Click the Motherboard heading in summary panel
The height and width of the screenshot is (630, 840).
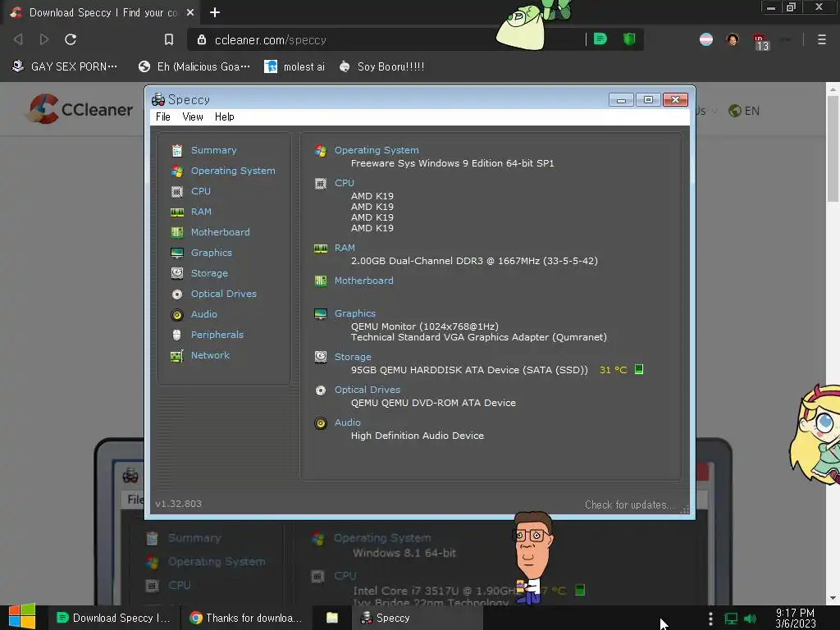point(363,281)
